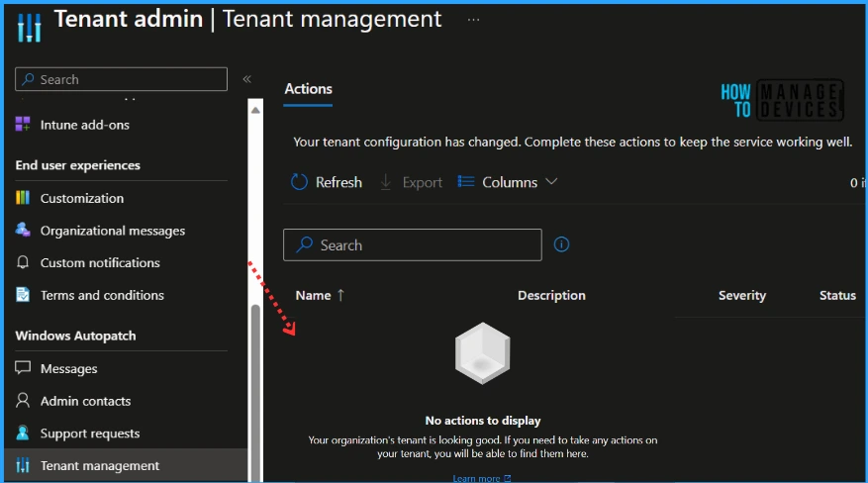868x483 pixels.
Task: Click the Customization icon
Action: (23, 198)
